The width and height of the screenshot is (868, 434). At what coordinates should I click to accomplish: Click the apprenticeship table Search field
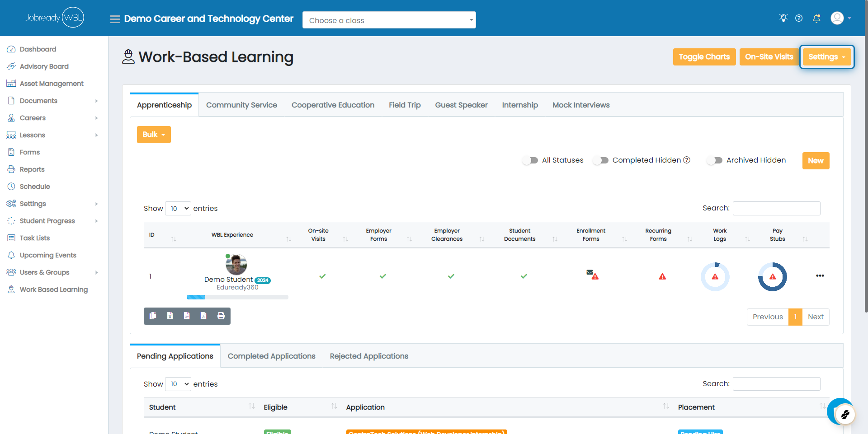click(776, 208)
